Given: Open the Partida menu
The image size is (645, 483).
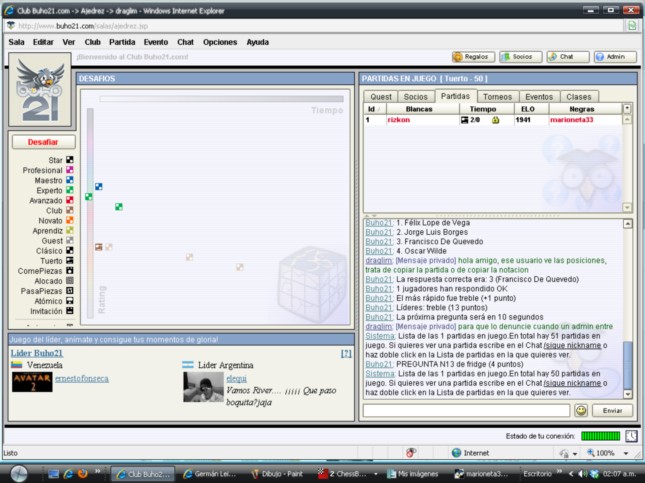Looking at the screenshot, I should pyautogui.click(x=122, y=42).
